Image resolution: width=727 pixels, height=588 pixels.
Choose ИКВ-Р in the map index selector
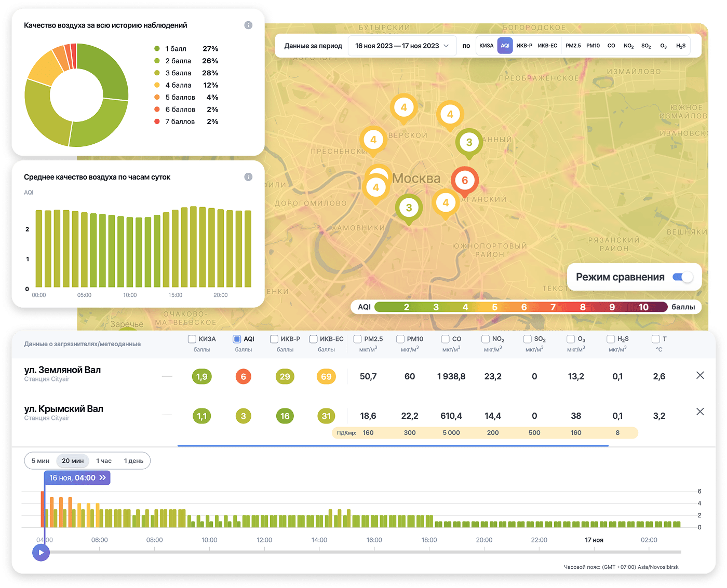click(x=524, y=46)
